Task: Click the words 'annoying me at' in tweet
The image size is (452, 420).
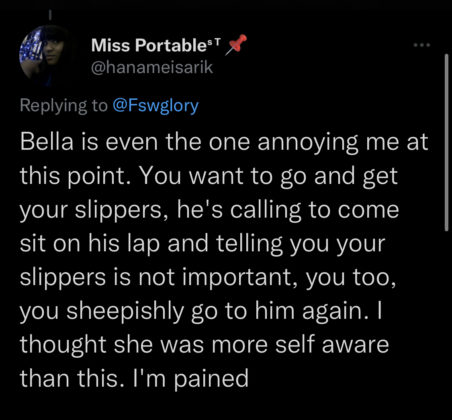Action: tap(342, 143)
